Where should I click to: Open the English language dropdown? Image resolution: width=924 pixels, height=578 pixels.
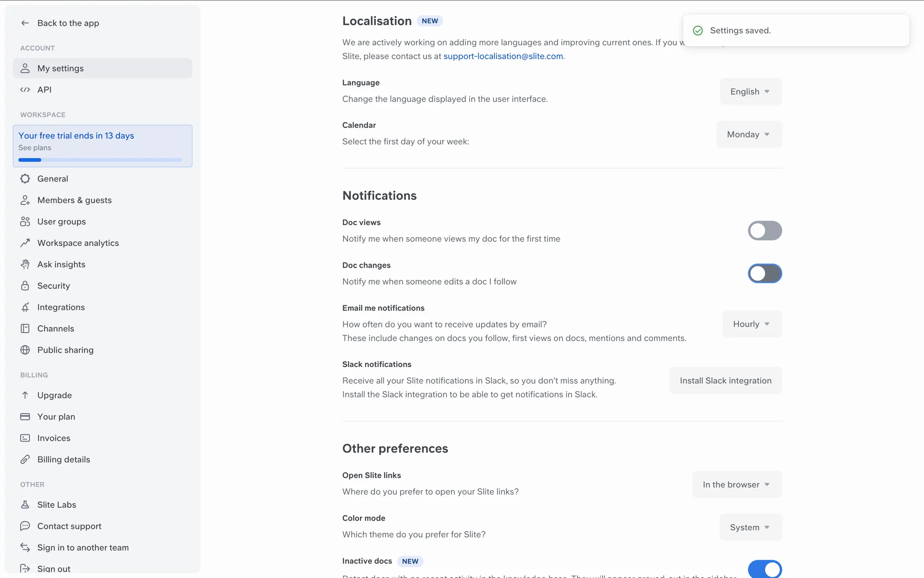tap(750, 92)
